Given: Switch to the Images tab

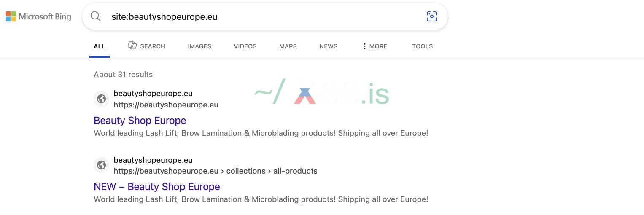Looking at the screenshot, I should (x=199, y=46).
